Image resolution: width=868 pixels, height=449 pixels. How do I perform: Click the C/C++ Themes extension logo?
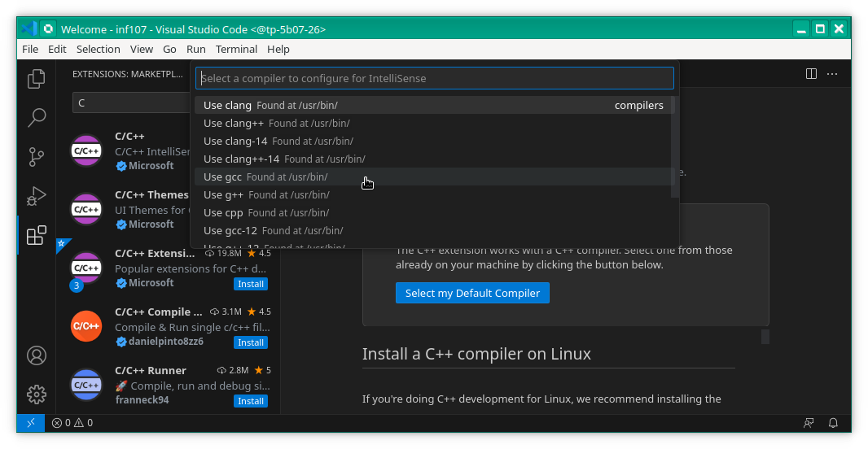coord(86,209)
